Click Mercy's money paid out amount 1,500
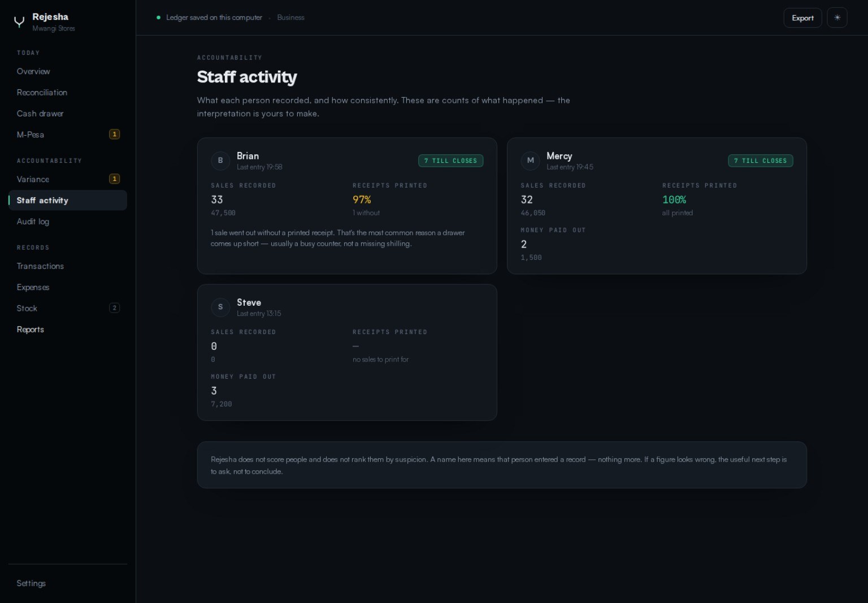This screenshot has width=868, height=603. point(531,258)
